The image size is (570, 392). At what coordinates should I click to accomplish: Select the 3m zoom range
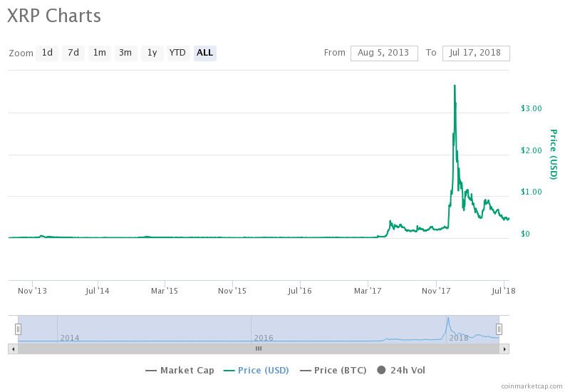coord(126,53)
